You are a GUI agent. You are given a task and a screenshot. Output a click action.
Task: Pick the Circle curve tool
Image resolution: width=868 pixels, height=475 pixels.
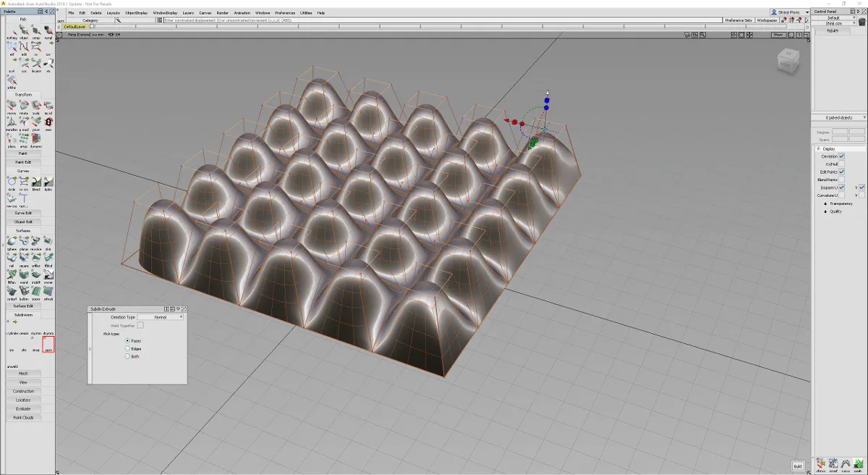pyautogui.click(x=12, y=182)
